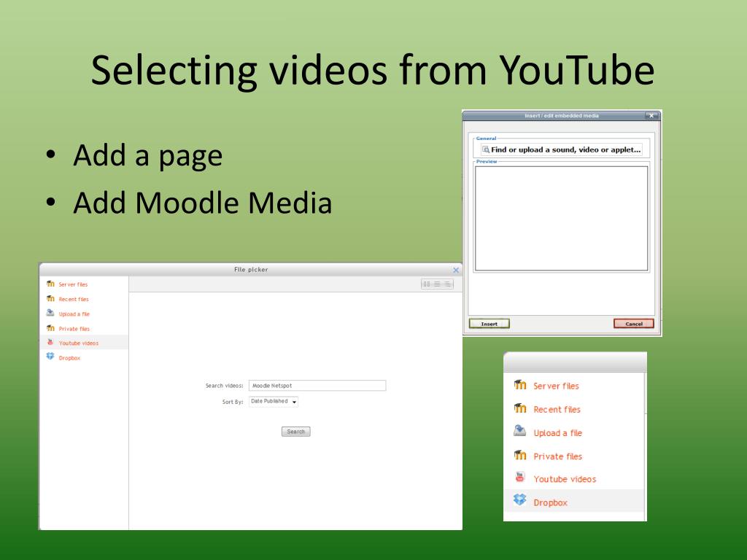The image size is (747, 560).
Task: Click the magnifier icon beside Find or upload
Action: [486, 149]
